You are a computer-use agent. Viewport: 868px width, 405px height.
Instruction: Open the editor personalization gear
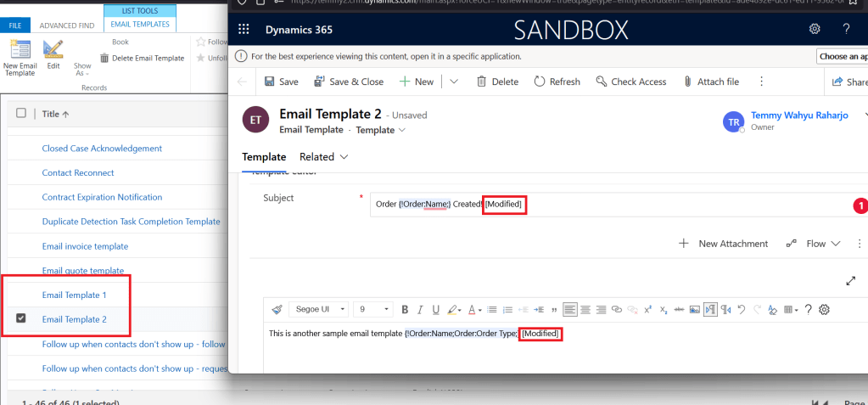(824, 309)
